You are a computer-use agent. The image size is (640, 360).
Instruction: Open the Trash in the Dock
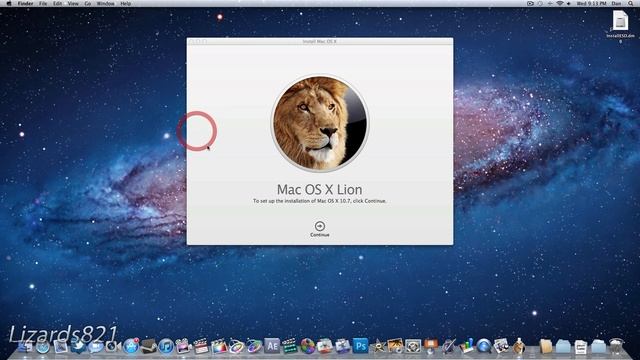pos(616,346)
